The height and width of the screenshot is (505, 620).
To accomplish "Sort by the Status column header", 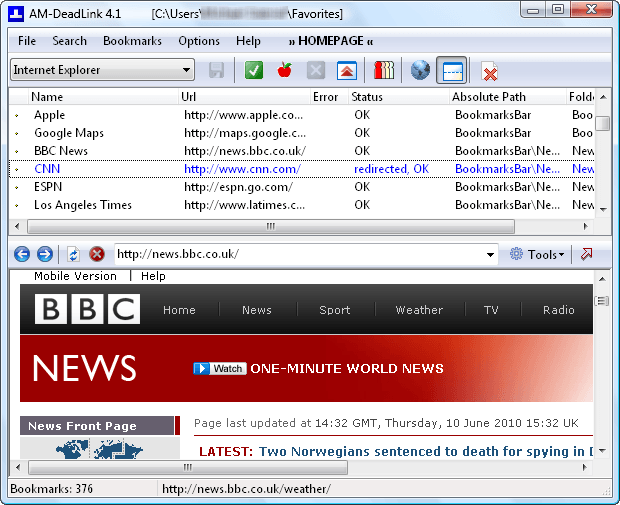I will (x=399, y=97).
